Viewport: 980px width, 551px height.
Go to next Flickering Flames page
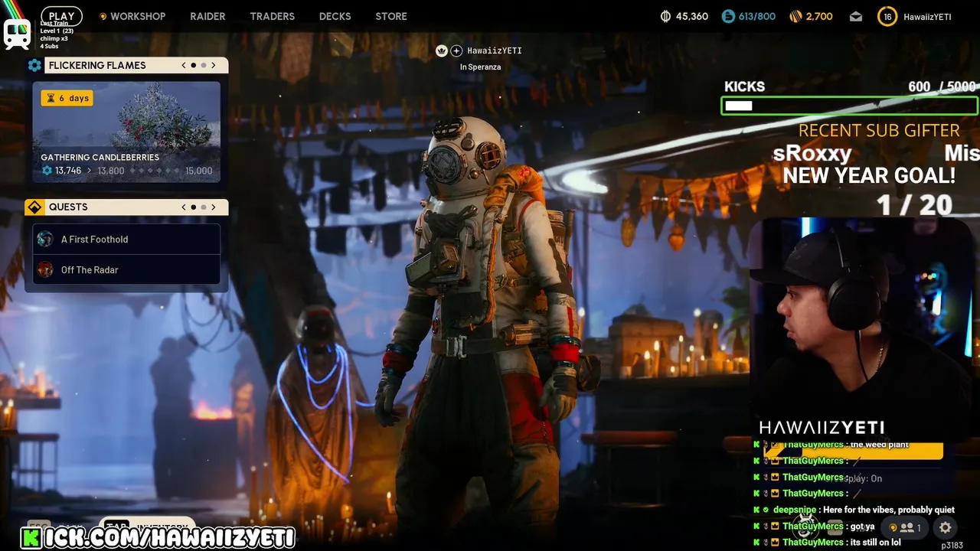point(214,65)
